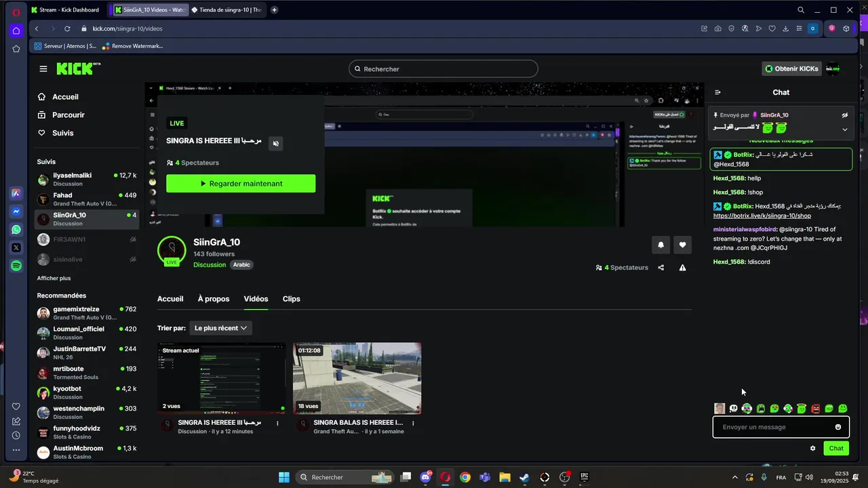Viewport: 868px width, 488px height.
Task: Insert the angry red emote
Action: tap(815, 409)
